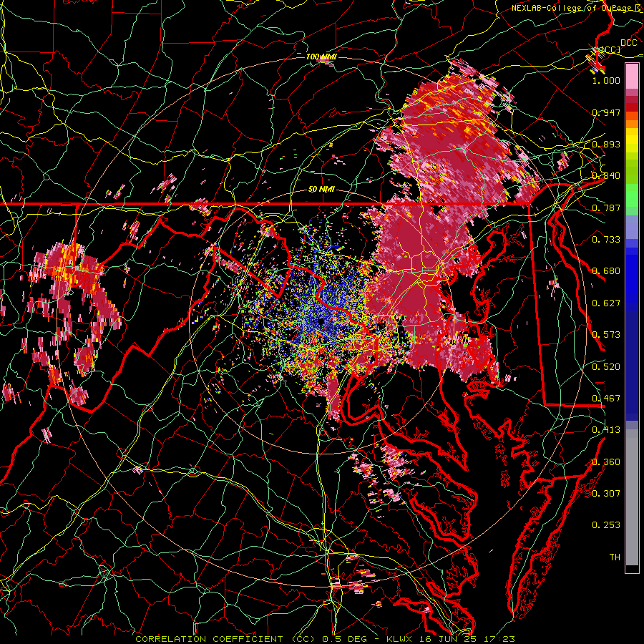Click the 0.467 scale value

click(x=606, y=399)
